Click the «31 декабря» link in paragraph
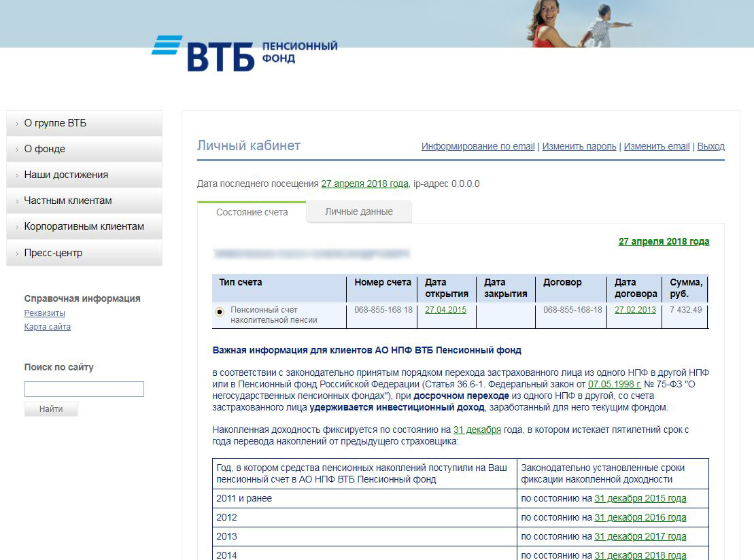 point(477,430)
